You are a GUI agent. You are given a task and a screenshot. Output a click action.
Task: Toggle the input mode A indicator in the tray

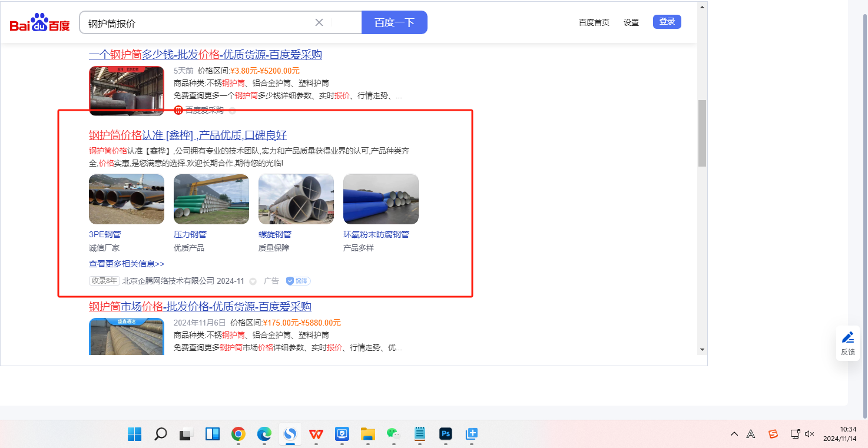[751, 434]
